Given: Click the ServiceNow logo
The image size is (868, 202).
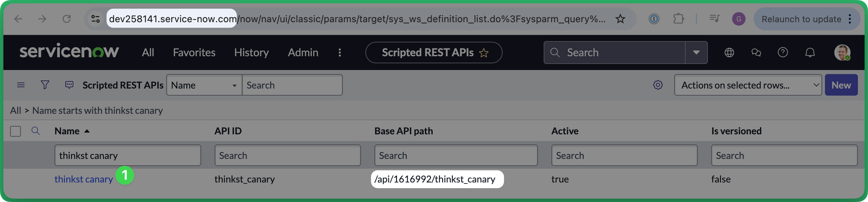Looking at the screenshot, I should (69, 51).
